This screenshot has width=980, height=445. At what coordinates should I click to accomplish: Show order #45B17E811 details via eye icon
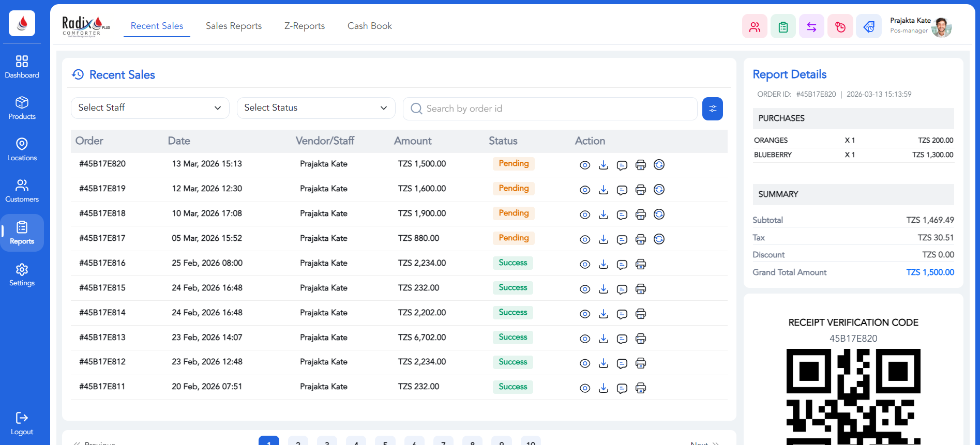point(584,388)
